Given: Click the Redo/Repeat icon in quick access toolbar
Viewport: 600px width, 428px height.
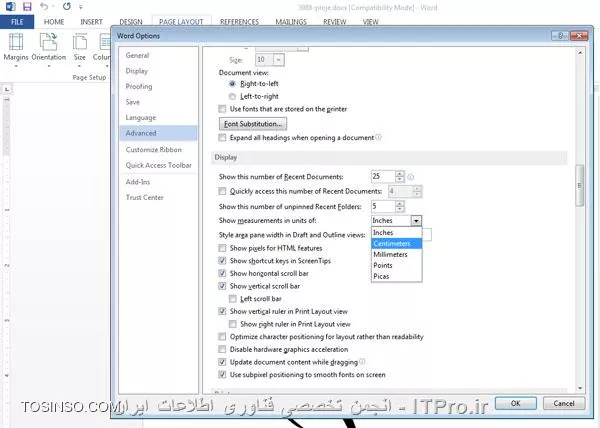Looking at the screenshot, I should [x=67, y=7].
